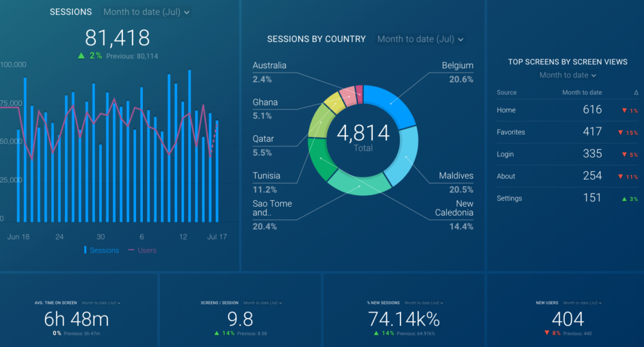The width and height of the screenshot is (644, 347).
Task: Select the Belgium label in country chart
Action: 457,66
